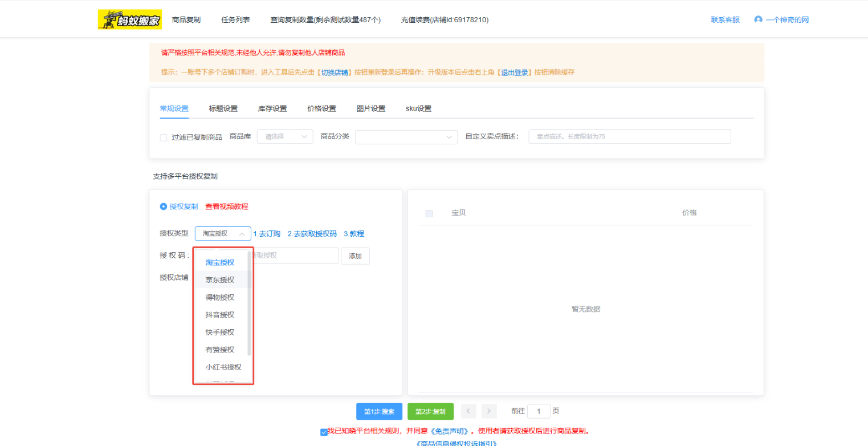Image resolution: width=868 pixels, height=446 pixels.
Task: Click the 第1步:搜索 button
Action: pyautogui.click(x=380, y=412)
